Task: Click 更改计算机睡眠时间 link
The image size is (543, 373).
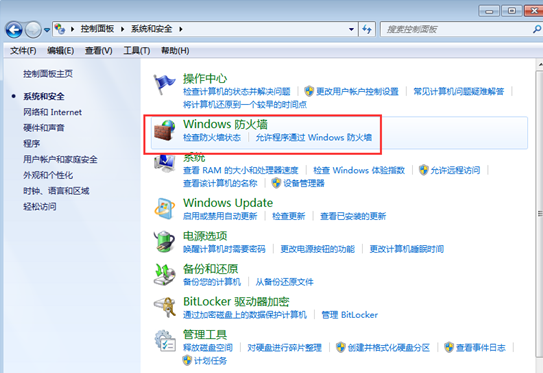Action: click(407, 249)
